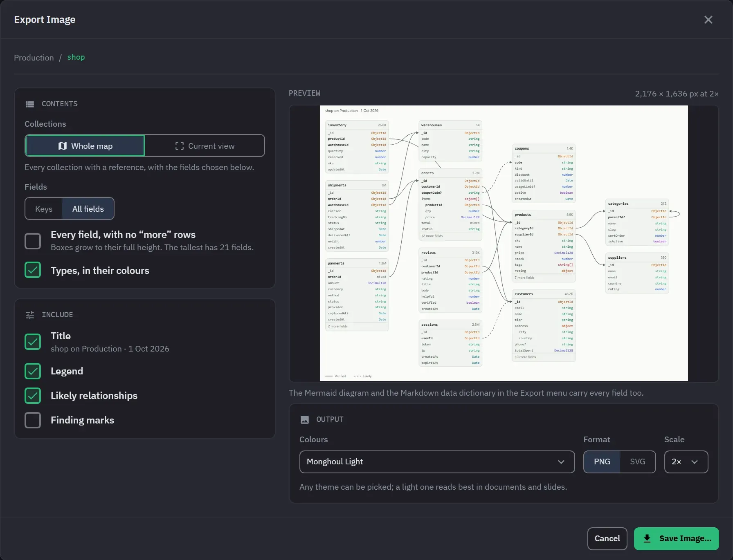This screenshot has height=560, width=733.
Task: Click the sessions collection in preview
Action: click(450, 343)
